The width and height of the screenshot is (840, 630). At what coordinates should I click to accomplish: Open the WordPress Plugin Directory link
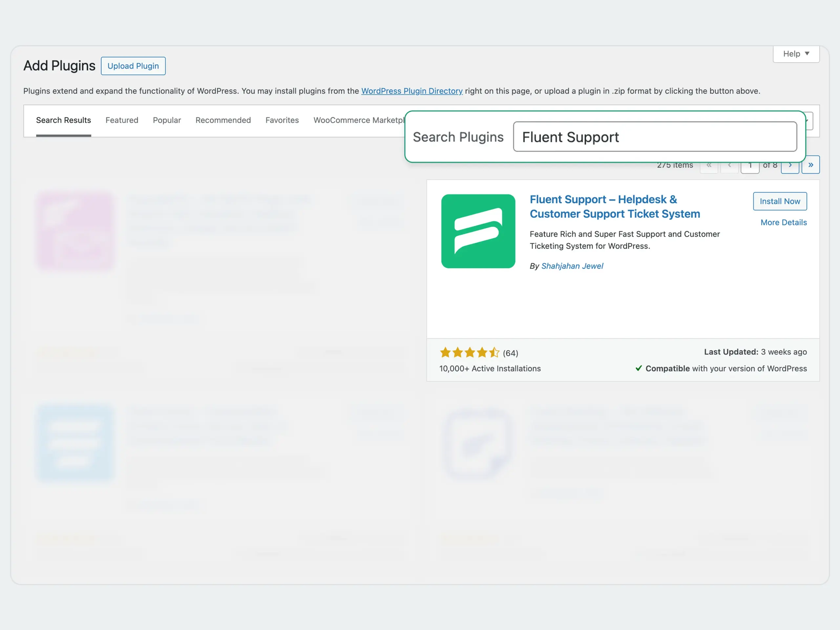click(412, 91)
